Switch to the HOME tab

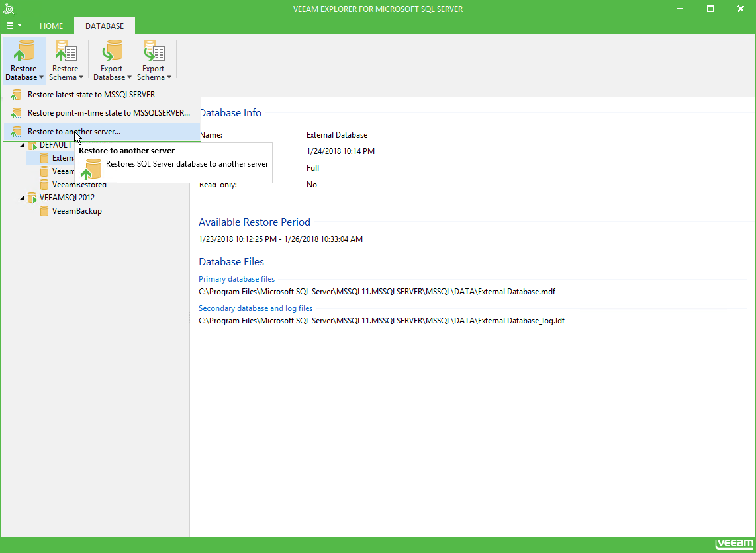point(51,26)
